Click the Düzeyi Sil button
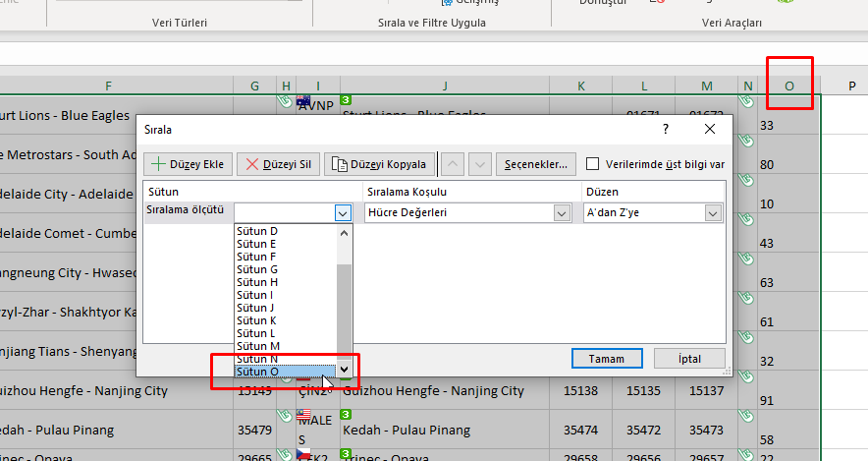 (x=278, y=164)
